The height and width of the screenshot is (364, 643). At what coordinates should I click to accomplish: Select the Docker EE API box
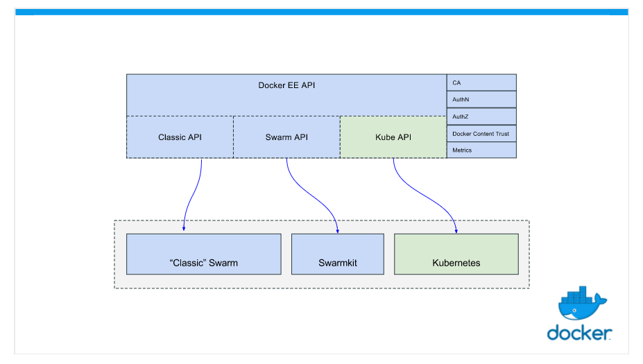click(286, 95)
